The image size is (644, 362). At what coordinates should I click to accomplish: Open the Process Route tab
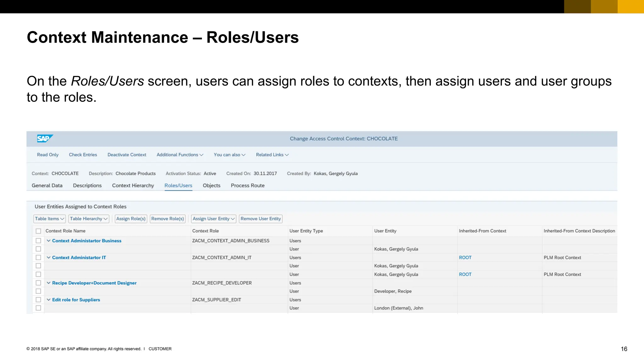click(x=248, y=185)
